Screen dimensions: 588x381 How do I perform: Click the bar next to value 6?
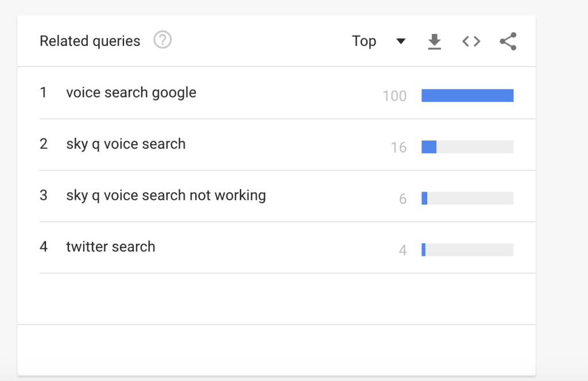tap(467, 199)
